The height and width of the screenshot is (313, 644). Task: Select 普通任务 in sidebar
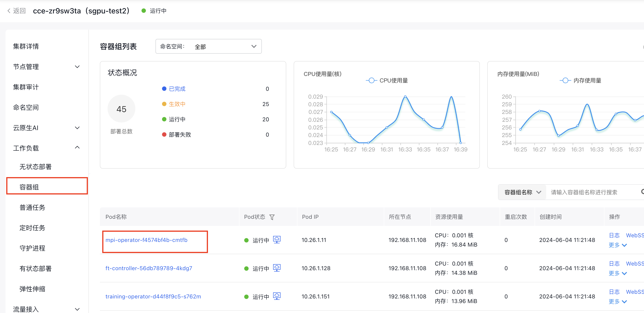[32, 207]
